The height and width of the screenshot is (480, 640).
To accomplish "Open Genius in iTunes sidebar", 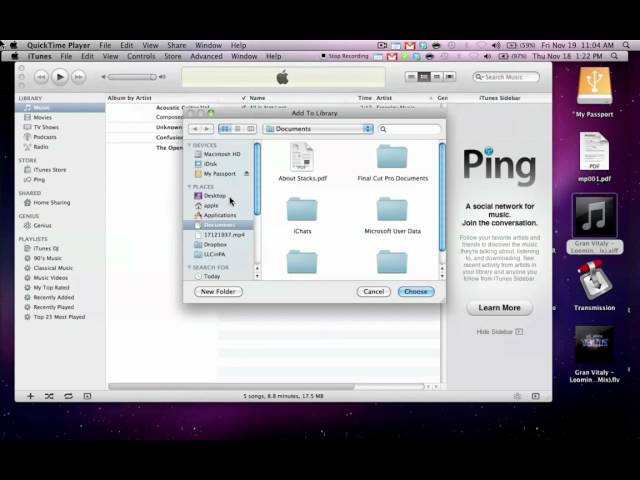I will (42, 225).
